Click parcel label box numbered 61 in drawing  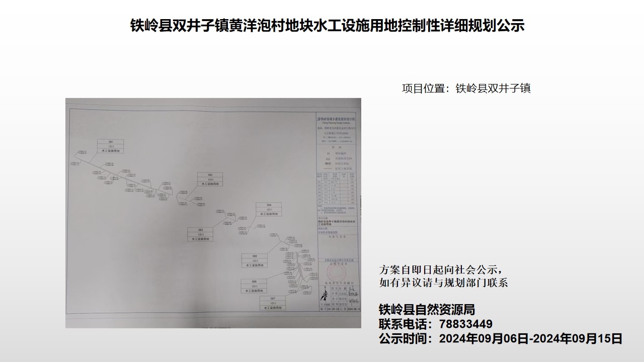click(x=110, y=146)
